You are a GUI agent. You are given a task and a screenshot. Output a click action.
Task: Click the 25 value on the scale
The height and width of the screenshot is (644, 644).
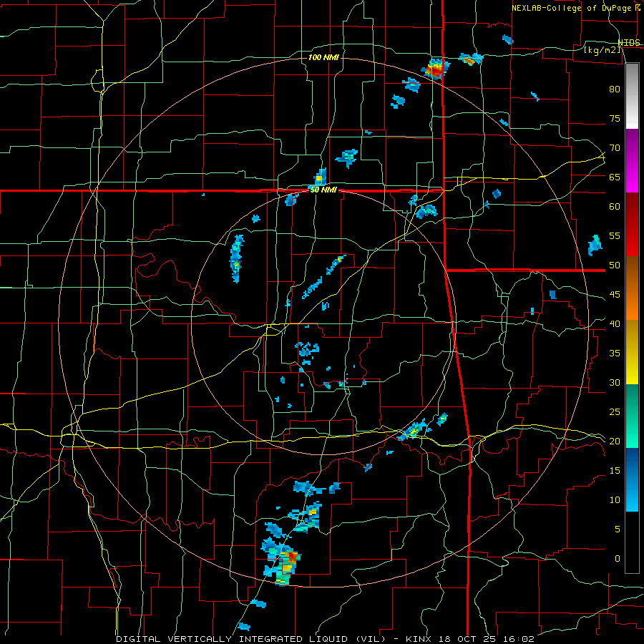point(615,412)
